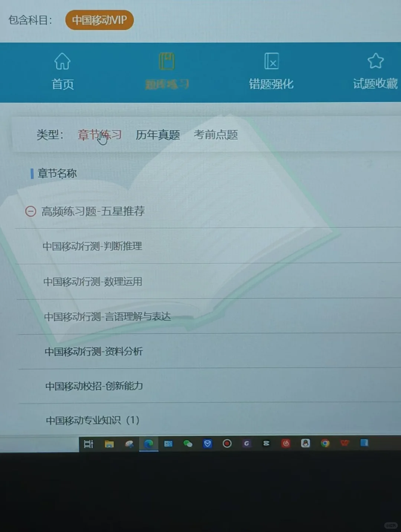Launch Google Chrome from taskbar

click(x=325, y=443)
